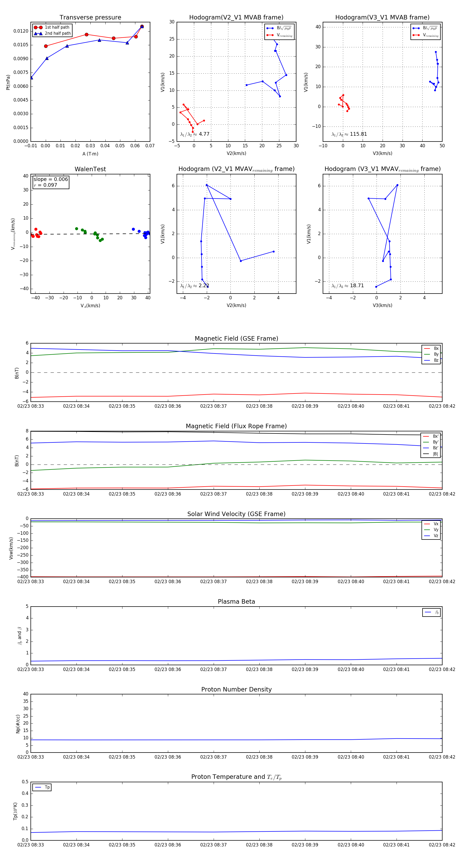Click the Vremaining(km/s) y-axis label in WalenTest

click(13, 234)
